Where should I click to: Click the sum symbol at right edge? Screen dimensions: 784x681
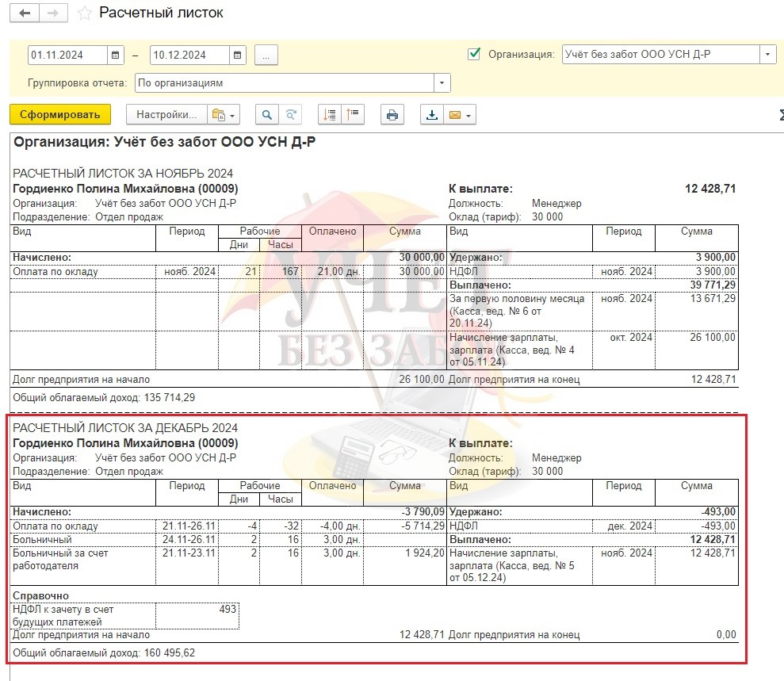point(781,115)
